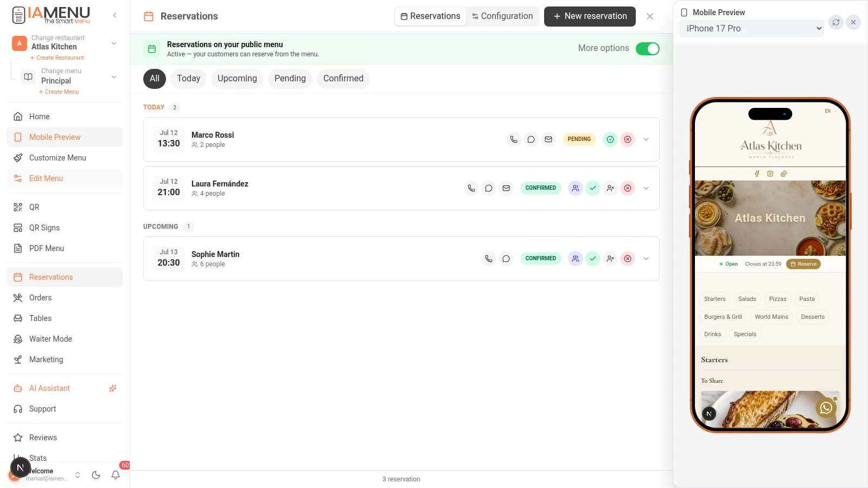The width and height of the screenshot is (868, 488).
Task: Select the All filter tab
Action: pyautogui.click(x=155, y=79)
